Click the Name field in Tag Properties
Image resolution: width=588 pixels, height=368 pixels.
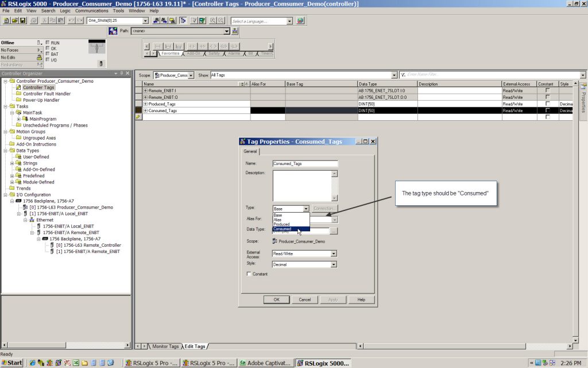[305, 163]
